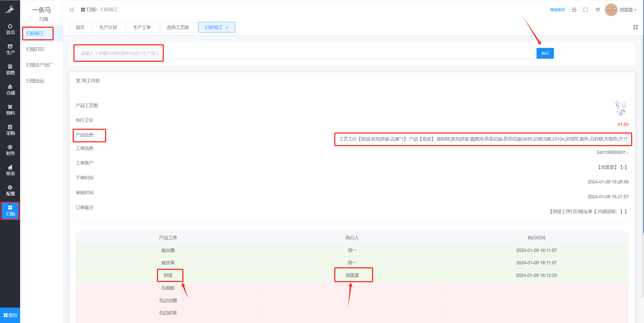Open 报表 module in sidebar

10,170
